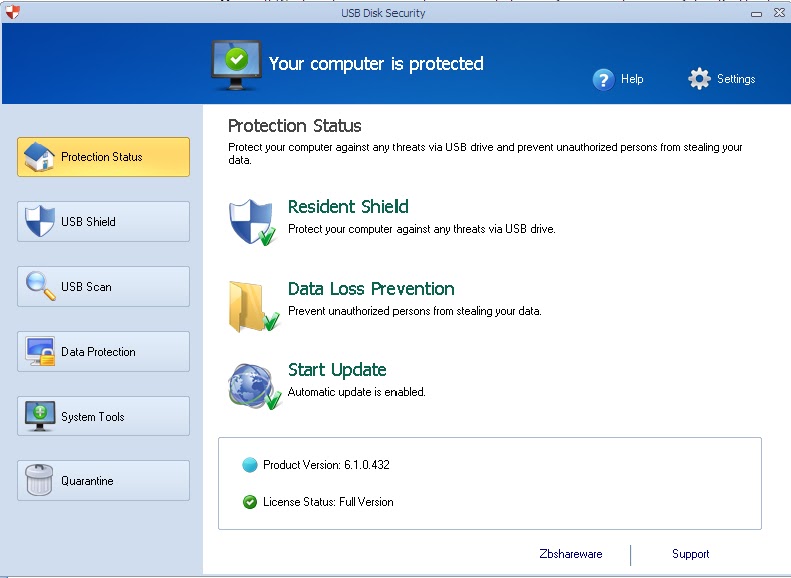Click the house icon beside Protection Status
Image resolution: width=791 pixels, height=578 pixels.
point(39,156)
